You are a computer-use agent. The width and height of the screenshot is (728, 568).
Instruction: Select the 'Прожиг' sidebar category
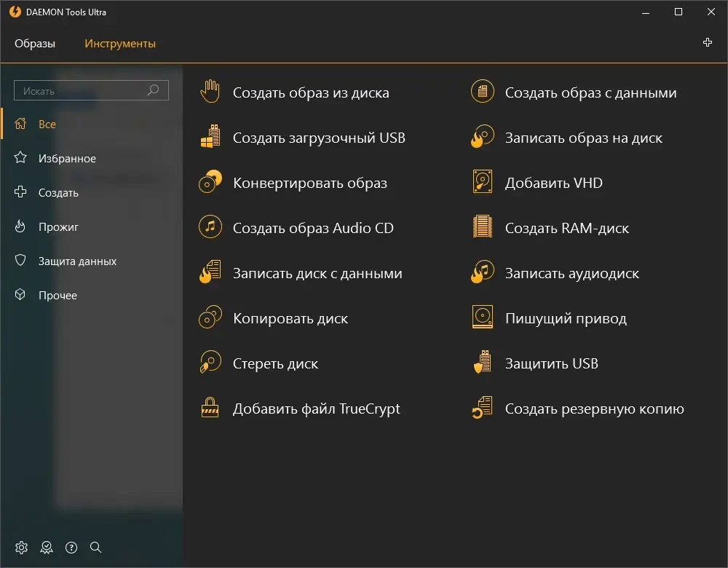pyautogui.click(x=58, y=227)
